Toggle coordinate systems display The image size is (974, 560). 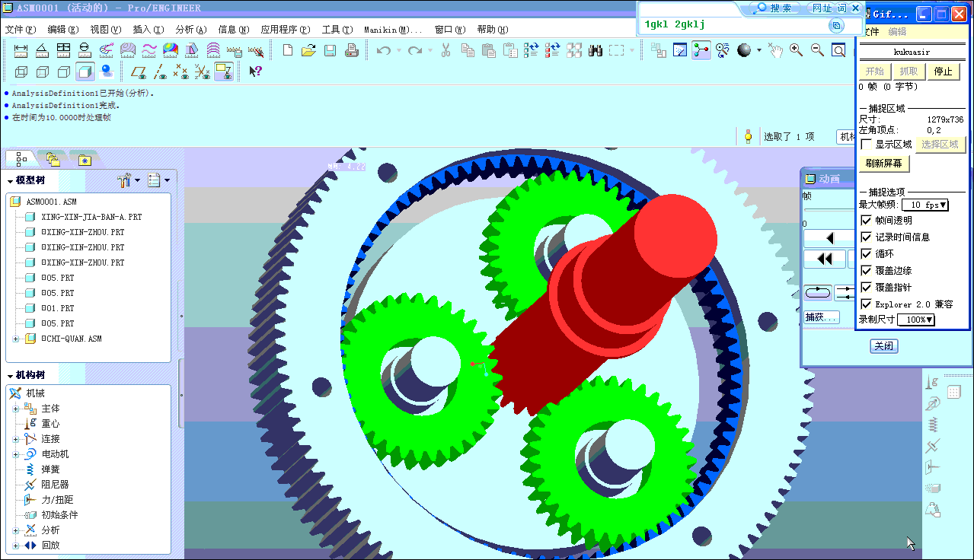point(203,72)
